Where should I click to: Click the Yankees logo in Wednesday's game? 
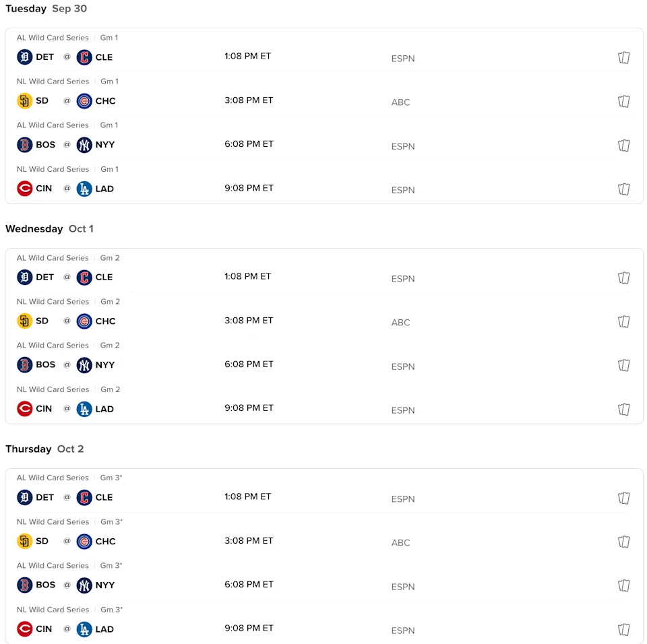84,365
